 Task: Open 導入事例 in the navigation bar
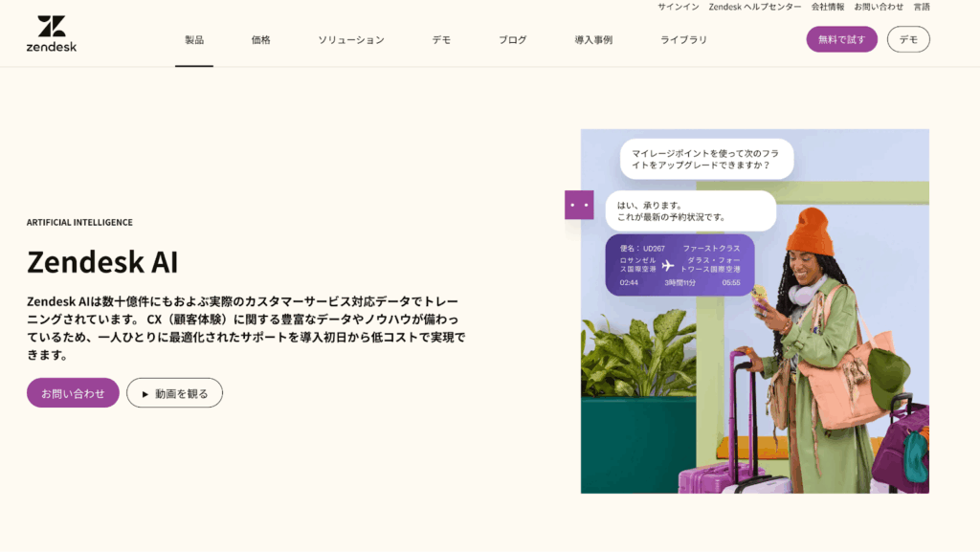click(x=593, y=40)
